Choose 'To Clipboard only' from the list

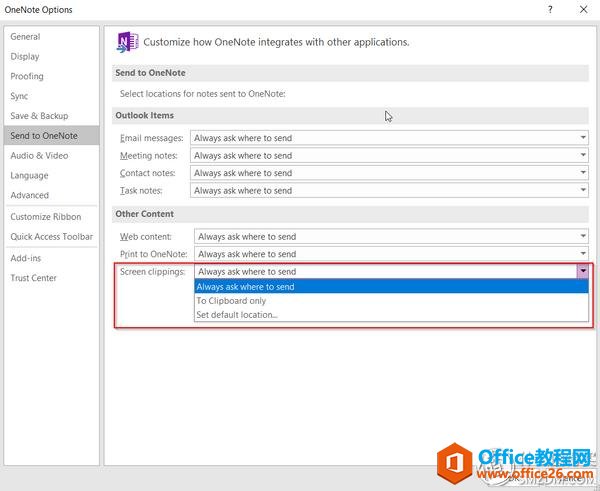pyautogui.click(x=231, y=301)
